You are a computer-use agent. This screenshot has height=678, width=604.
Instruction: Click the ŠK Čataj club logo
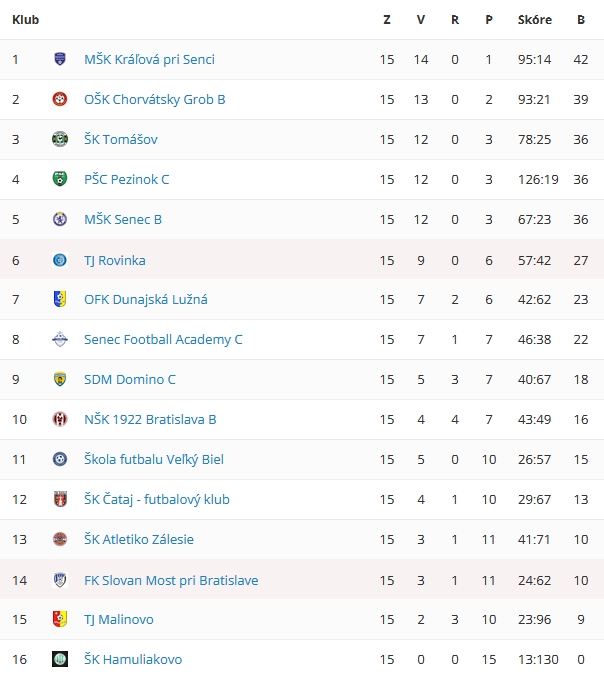pos(60,499)
